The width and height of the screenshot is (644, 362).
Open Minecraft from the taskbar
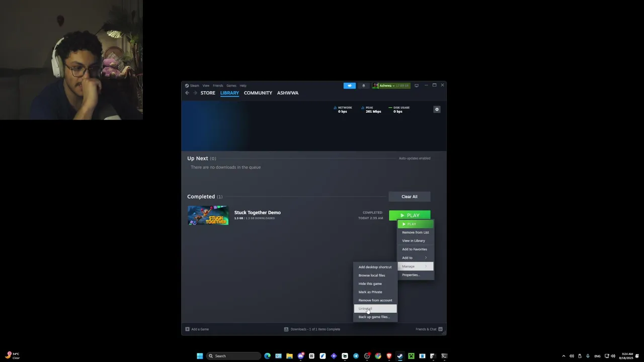411,356
